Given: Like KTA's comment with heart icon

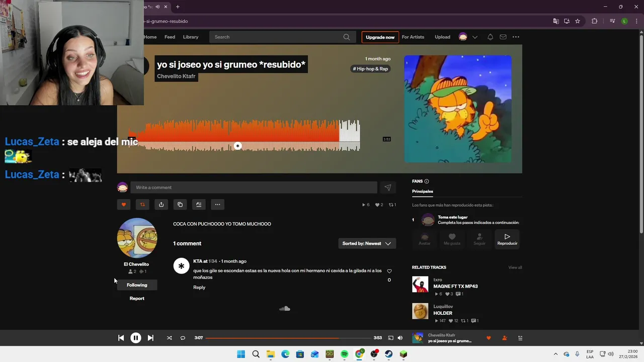Looking at the screenshot, I should coord(389,271).
